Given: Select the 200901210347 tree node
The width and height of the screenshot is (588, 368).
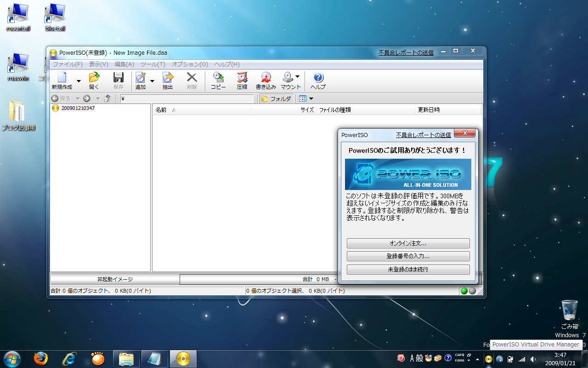Looking at the screenshot, I should click(x=78, y=109).
